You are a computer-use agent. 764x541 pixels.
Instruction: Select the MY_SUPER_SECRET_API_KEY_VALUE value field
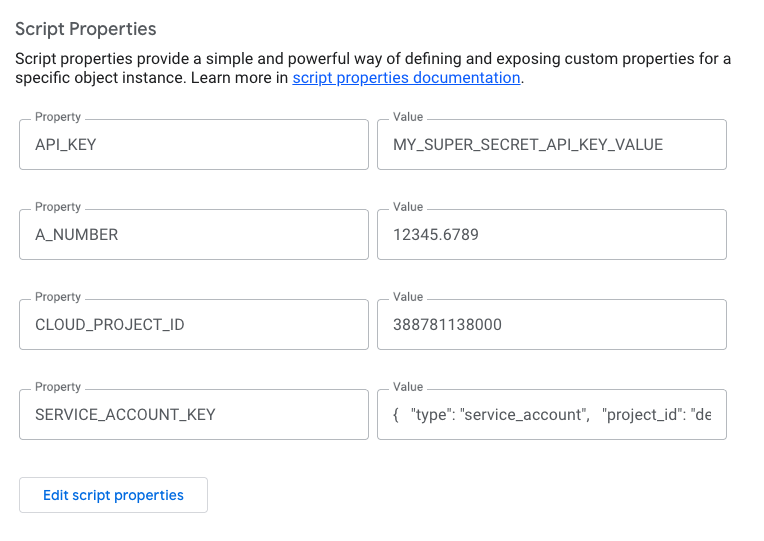[x=551, y=145]
